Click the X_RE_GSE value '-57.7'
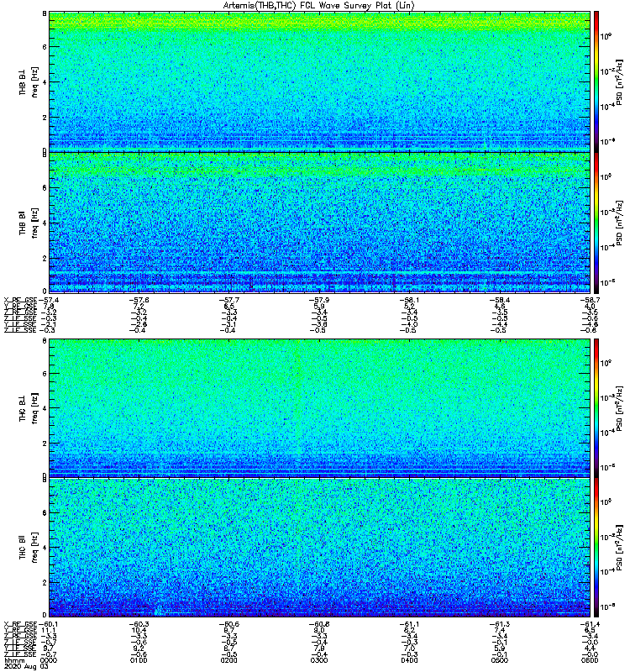The height and width of the screenshot is (672, 630). pos(229,300)
